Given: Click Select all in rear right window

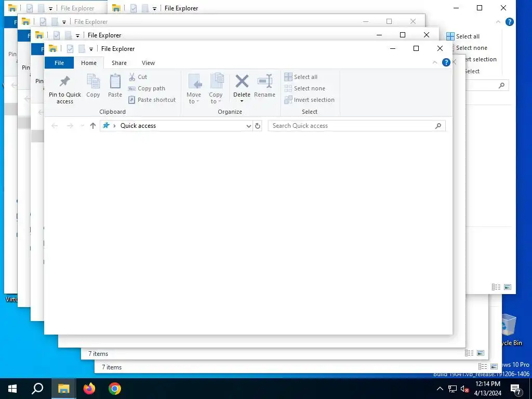Looking at the screenshot, I should 463,36.
